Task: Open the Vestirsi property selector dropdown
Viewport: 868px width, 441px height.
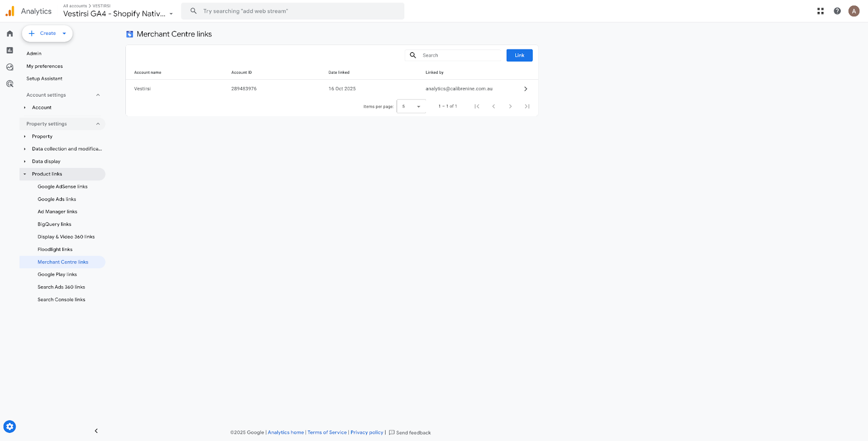Action: click(x=118, y=14)
